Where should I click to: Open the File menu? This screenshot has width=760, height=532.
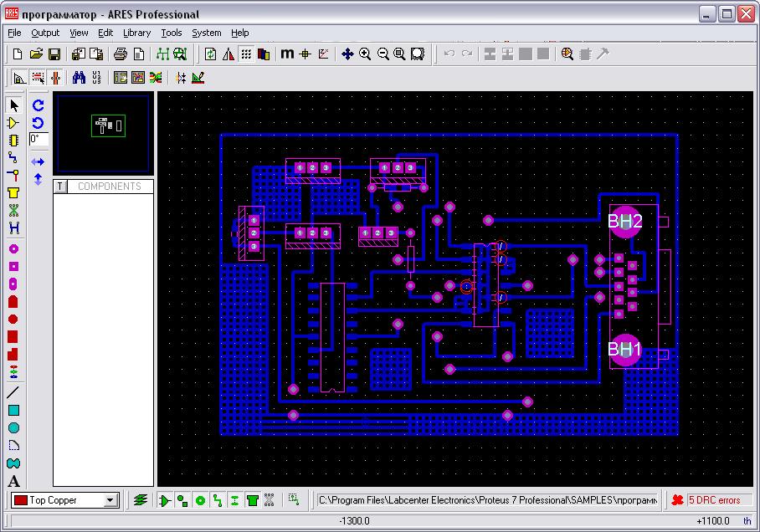14,33
